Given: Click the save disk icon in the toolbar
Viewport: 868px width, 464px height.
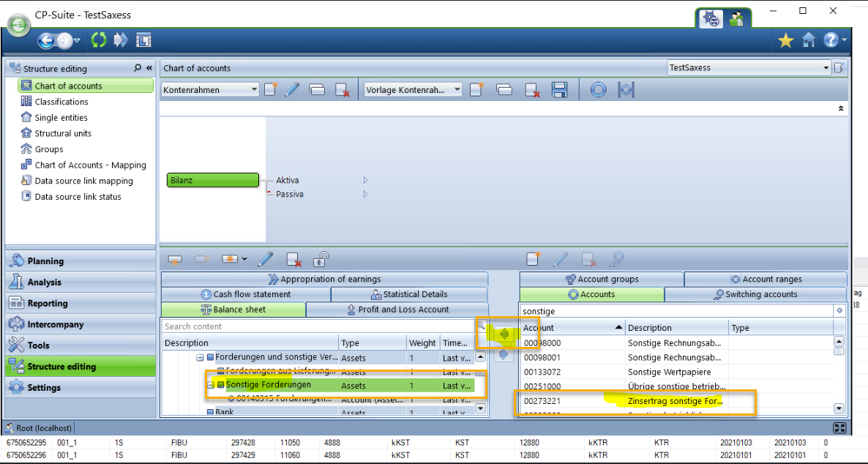Looking at the screenshot, I should point(560,90).
